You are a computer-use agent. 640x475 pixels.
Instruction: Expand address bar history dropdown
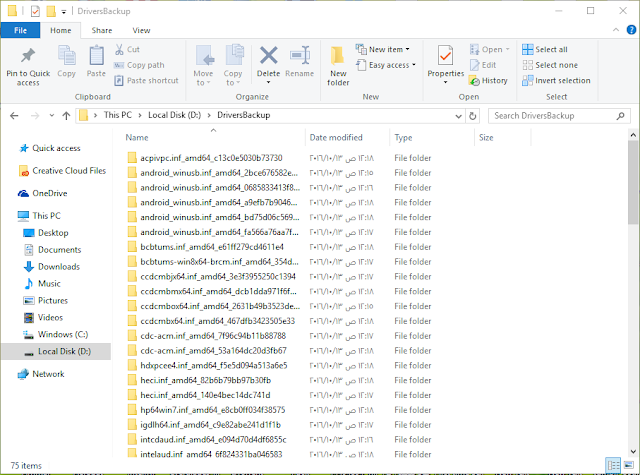[458, 116]
